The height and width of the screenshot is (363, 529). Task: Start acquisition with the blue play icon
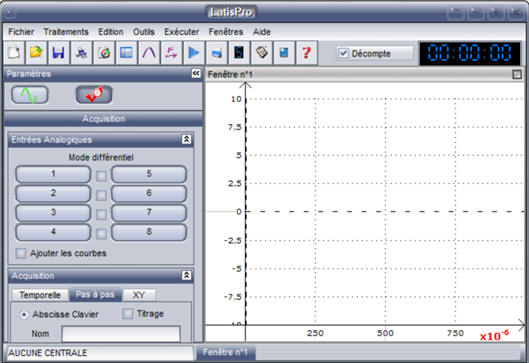(194, 53)
